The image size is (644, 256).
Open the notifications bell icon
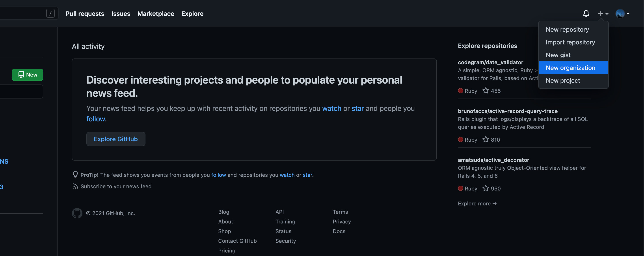point(586,13)
